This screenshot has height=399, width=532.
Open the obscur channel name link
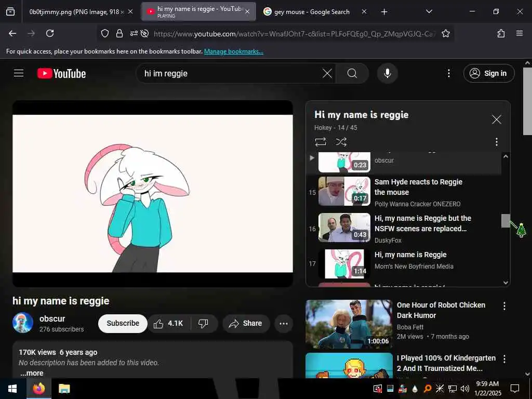[x=52, y=319]
